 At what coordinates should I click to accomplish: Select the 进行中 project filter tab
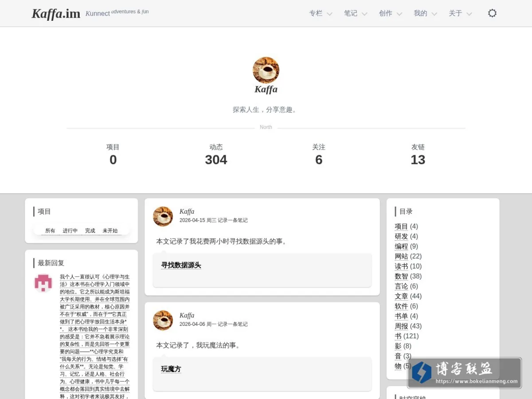pos(70,231)
